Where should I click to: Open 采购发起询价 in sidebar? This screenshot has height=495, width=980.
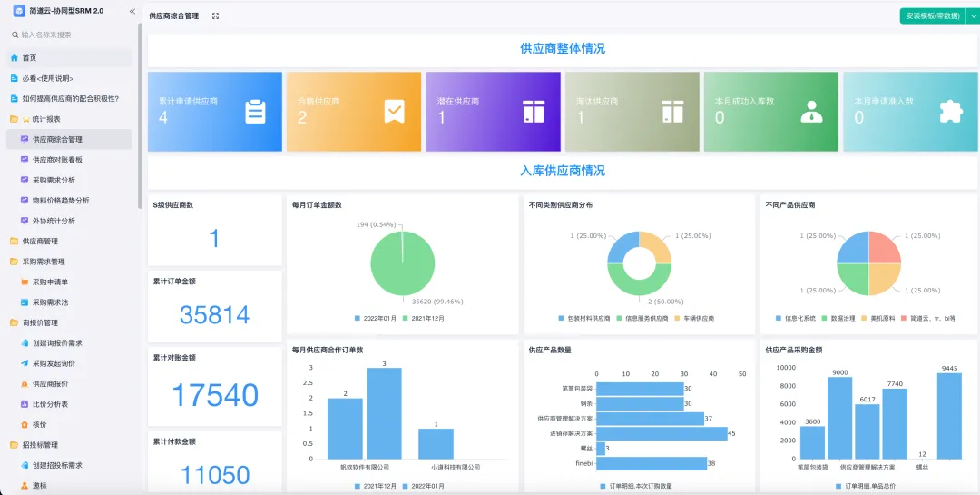point(69,363)
